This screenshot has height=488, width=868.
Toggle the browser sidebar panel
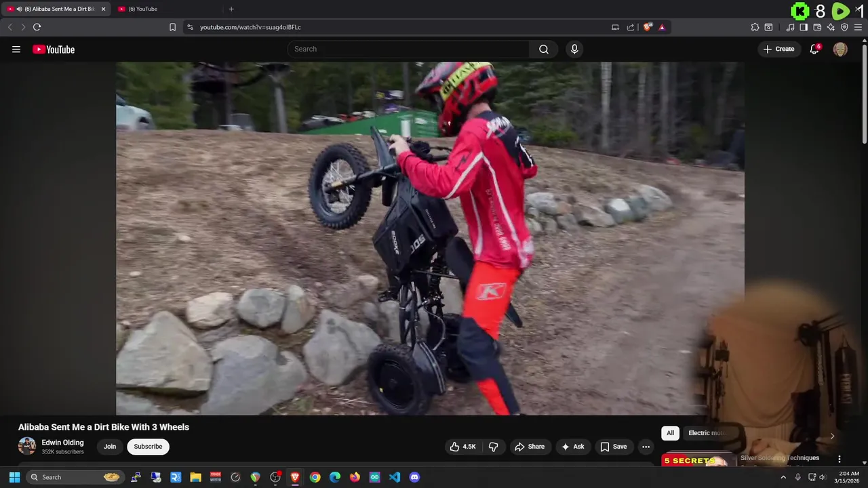tap(804, 27)
